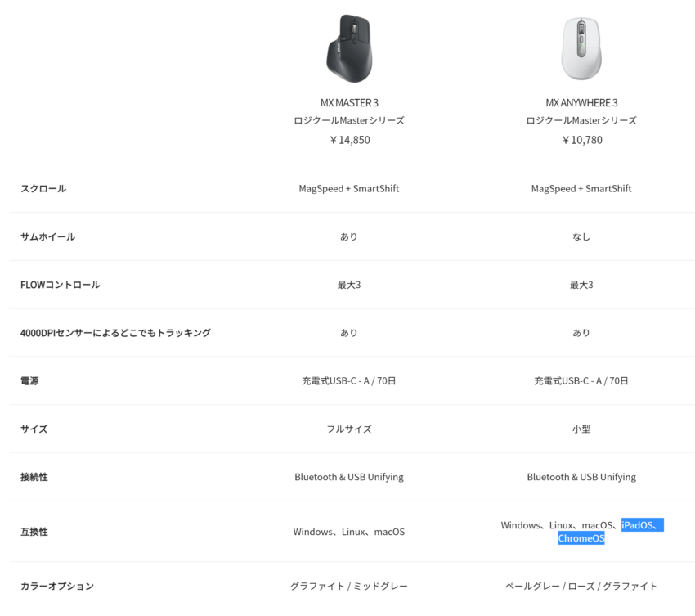Viewport: 695px width, 616px height.
Task: Click the スクロール row label
Action: 43,188
